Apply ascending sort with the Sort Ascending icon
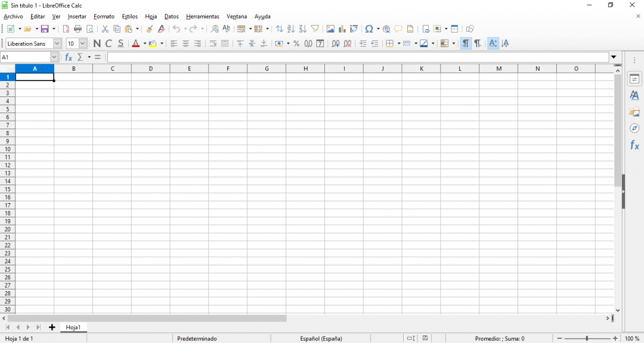Viewport: 644px width, 343px height. tap(291, 29)
